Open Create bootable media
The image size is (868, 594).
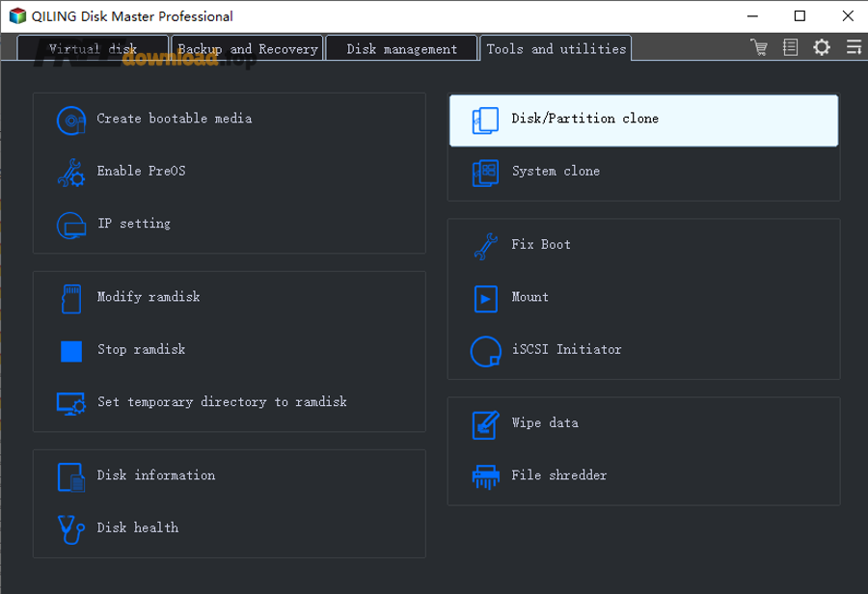175,119
